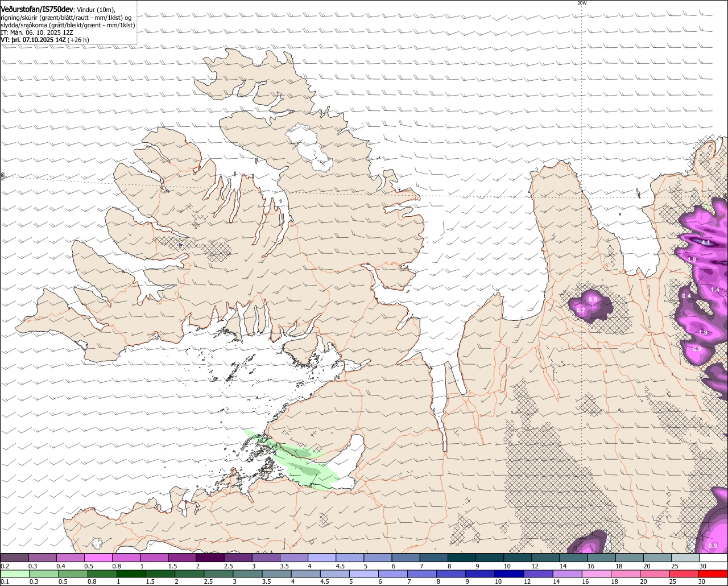
Task: Pick dark teal upper swatch labeled 8
Action: point(461,558)
